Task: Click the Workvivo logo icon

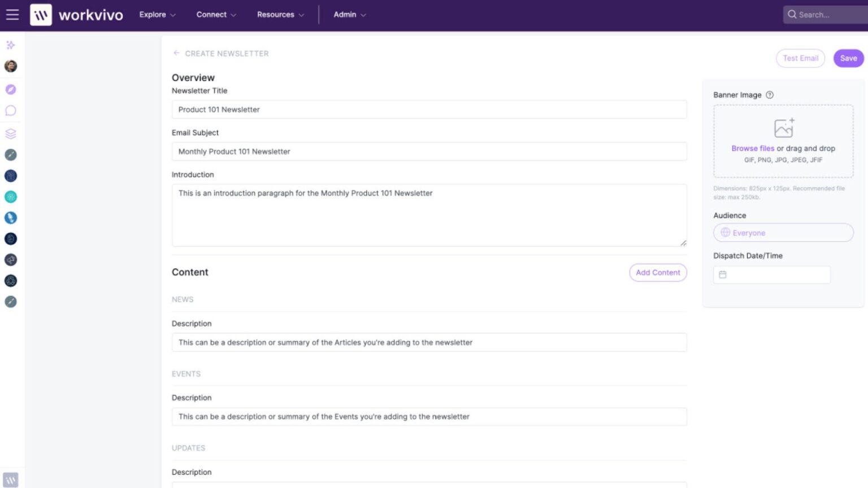Action: coord(40,15)
